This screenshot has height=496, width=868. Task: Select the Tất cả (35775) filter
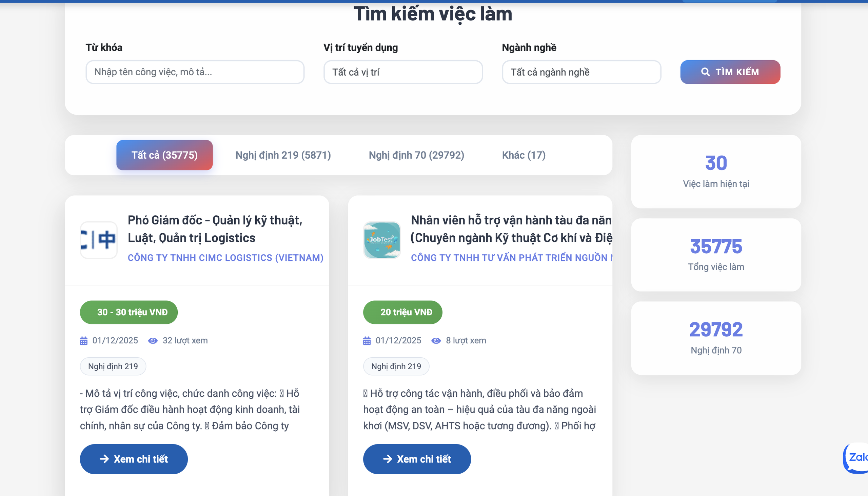click(164, 155)
